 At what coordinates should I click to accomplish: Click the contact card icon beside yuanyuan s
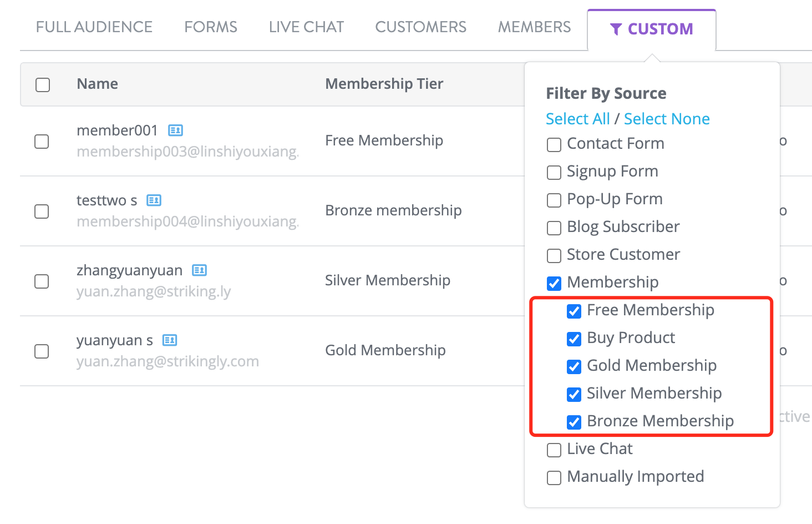pyautogui.click(x=169, y=340)
